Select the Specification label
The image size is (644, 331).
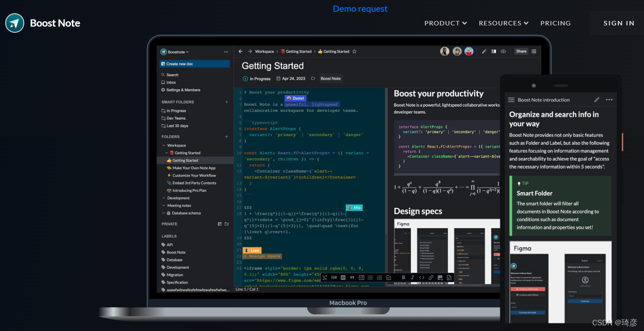pyautogui.click(x=175, y=283)
